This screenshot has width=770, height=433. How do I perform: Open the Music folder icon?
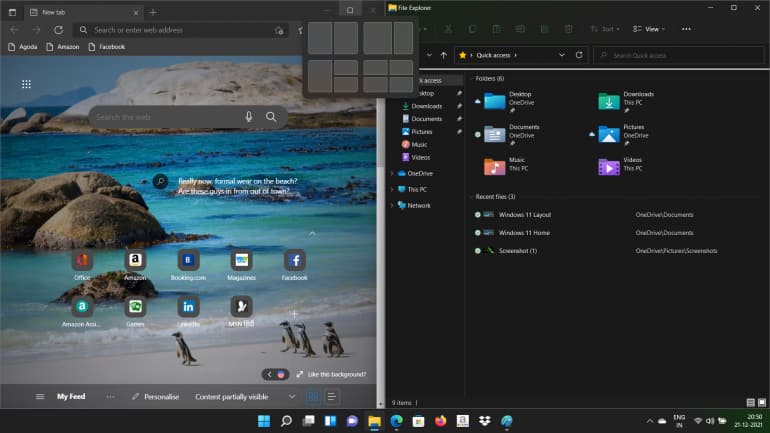pyautogui.click(x=495, y=166)
